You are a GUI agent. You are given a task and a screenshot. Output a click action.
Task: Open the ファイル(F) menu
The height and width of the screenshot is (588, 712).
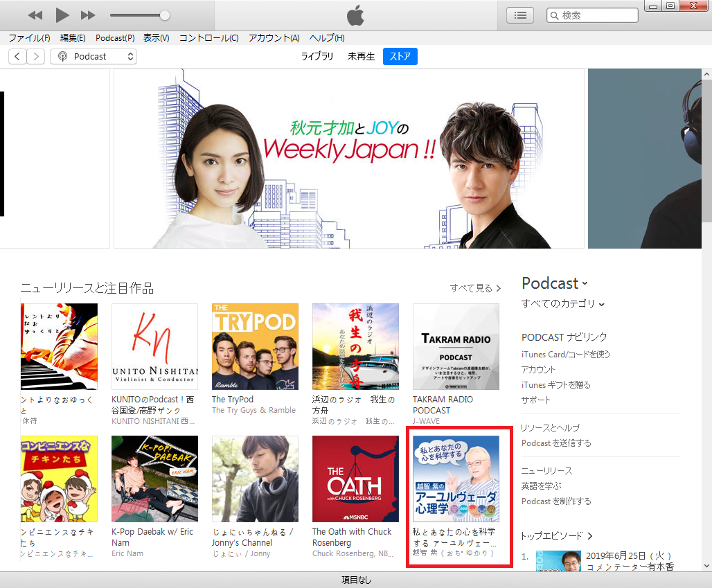coord(30,38)
